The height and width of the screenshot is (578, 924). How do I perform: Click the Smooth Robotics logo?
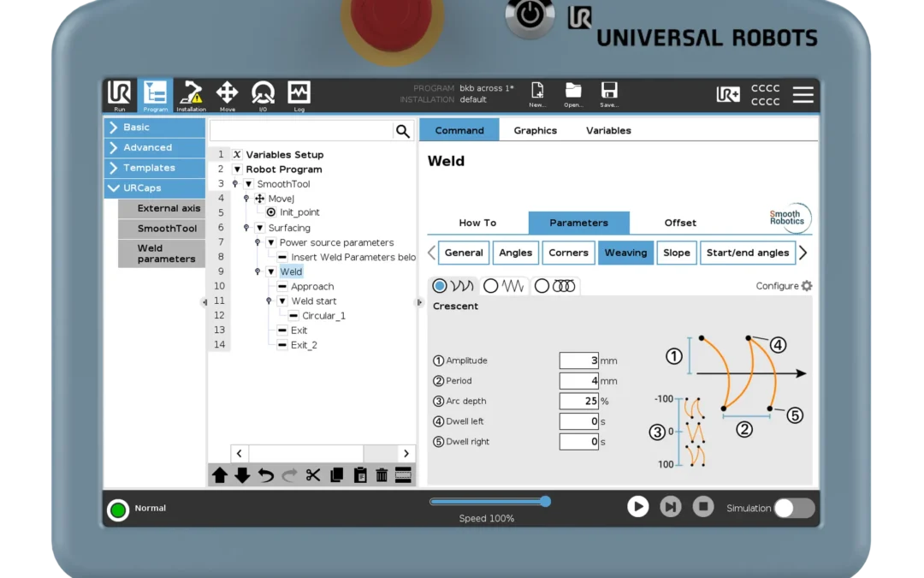[x=789, y=217]
